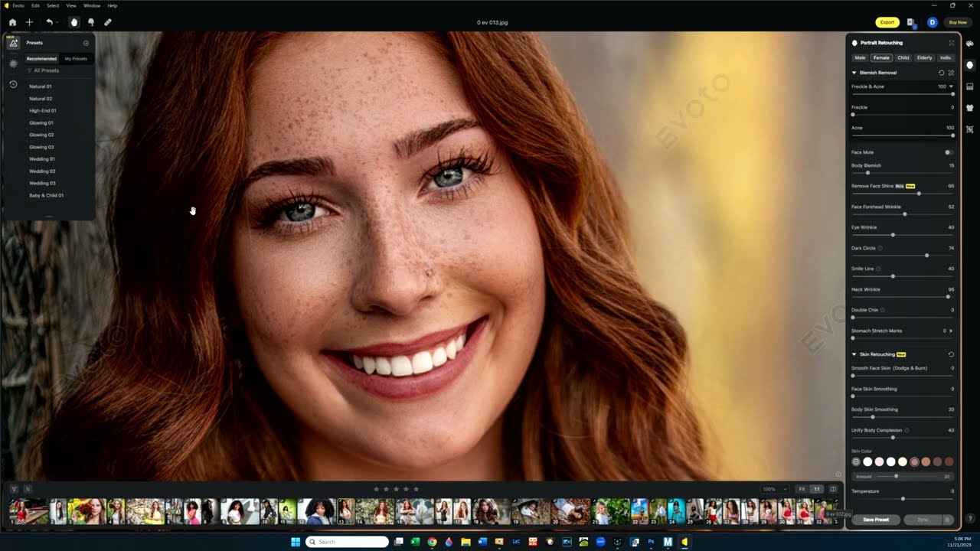This screenshot has width=980, height=551.
Task: Select the stamp brush tool icon
Action: [x=91, y=22]
